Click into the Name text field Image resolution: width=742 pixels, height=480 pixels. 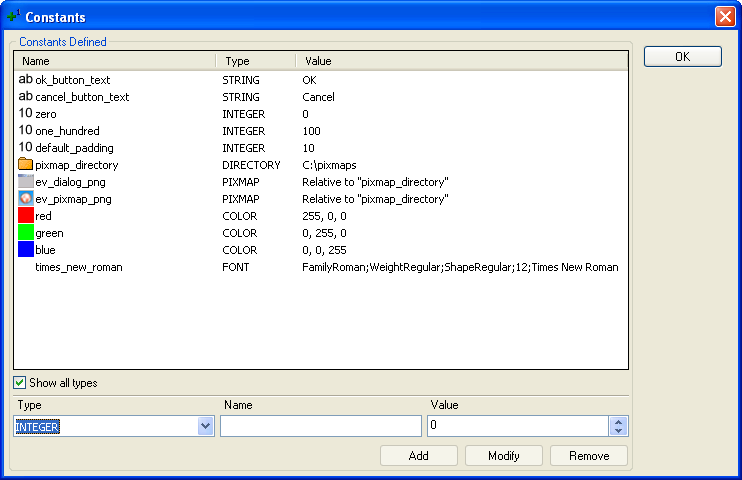pyautogui.click(x=320, y=427)
